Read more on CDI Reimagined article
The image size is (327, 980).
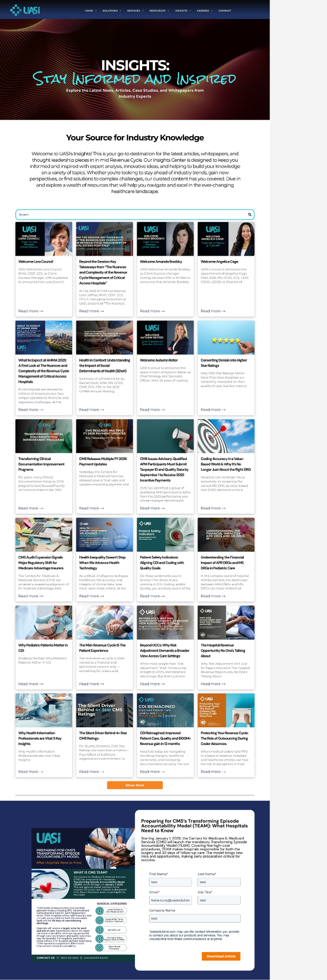(152, 772)
